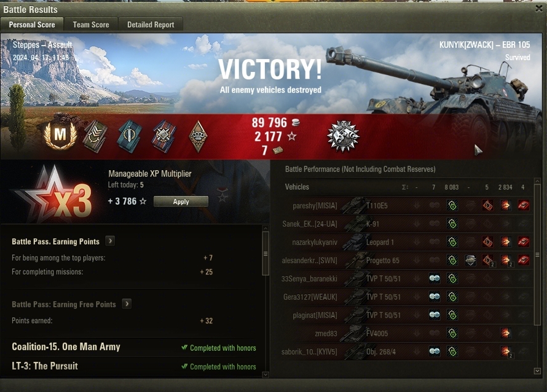Click the Mastery Badge M medal icon
Image resolution: width=547 pixels, height=392 pixels.
(60, 135)
